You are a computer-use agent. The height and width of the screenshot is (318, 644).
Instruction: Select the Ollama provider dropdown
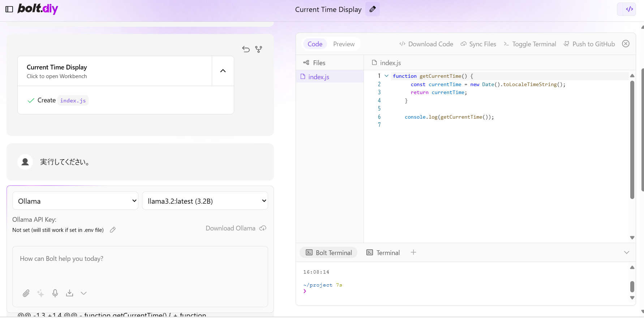point(76,201)
